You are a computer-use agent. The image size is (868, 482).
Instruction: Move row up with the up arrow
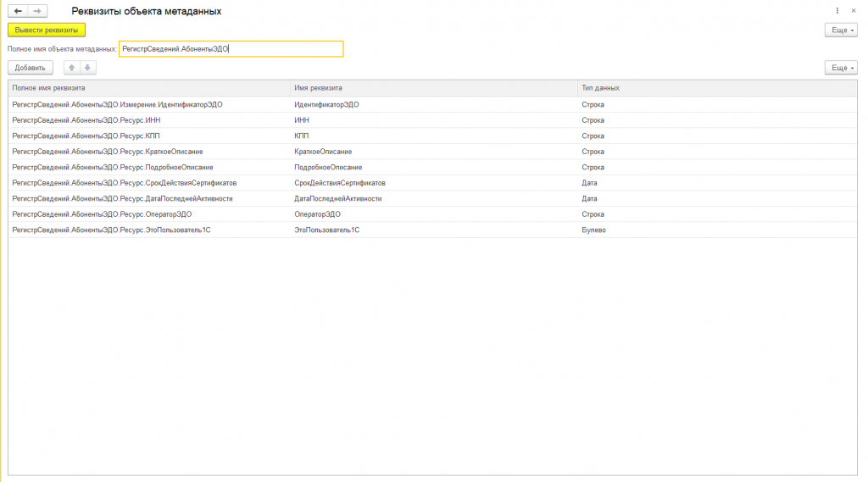(x=71, y=68)
